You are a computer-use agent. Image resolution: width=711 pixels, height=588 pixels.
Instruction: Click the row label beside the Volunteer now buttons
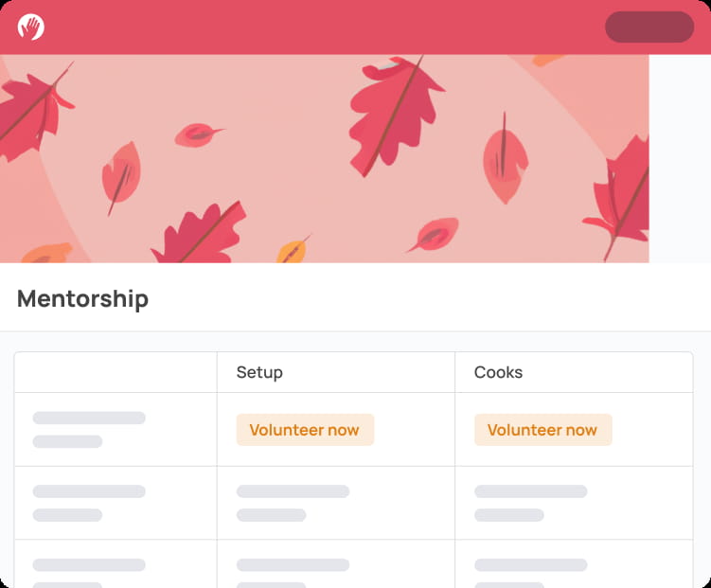(89, 429)
